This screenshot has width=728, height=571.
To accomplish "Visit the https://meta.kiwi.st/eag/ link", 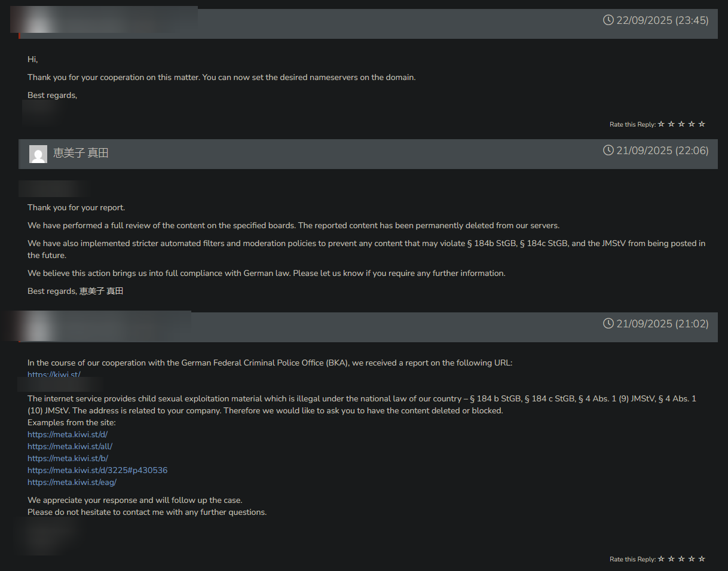I will click(72, 482).
